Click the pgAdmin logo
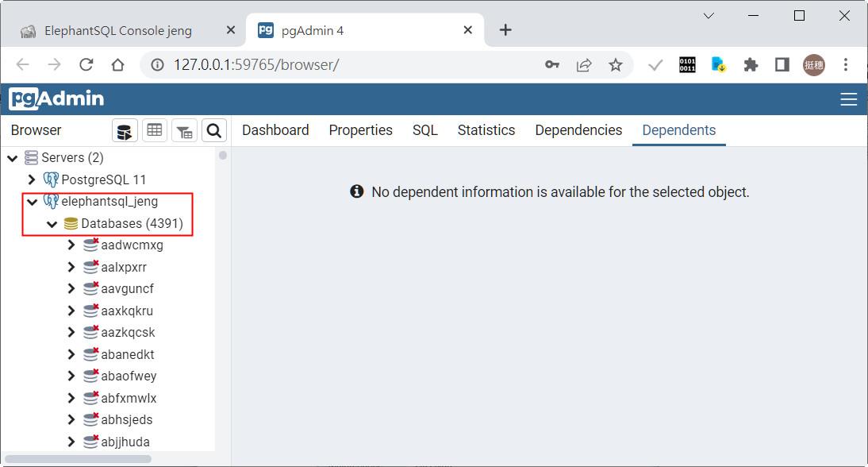This screenshot has width=868, height=467. (56, 98)
